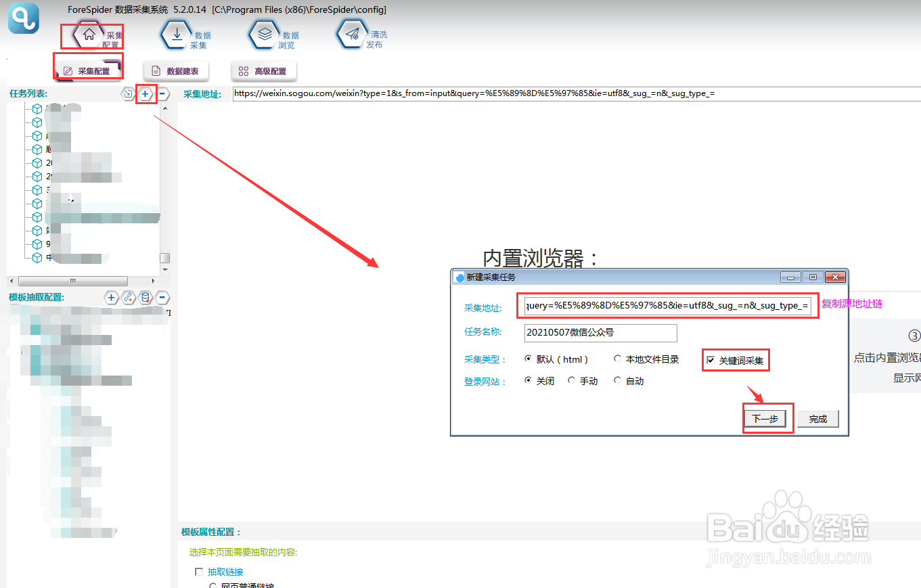Viewport: 921px width, 588px height.
Task: Click the 清洗发布 toolbar icon
Action: click(351, 35)
